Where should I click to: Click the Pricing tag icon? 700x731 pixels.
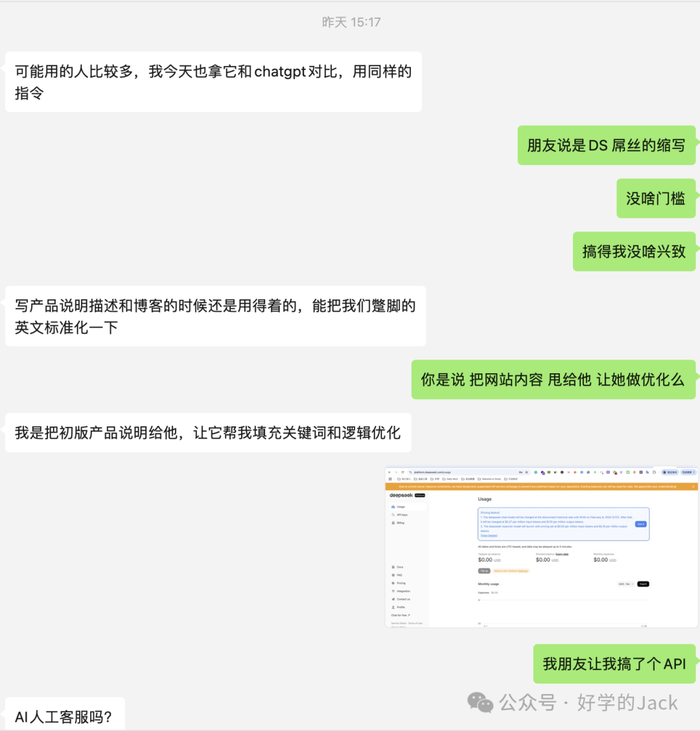coord(393,583)
